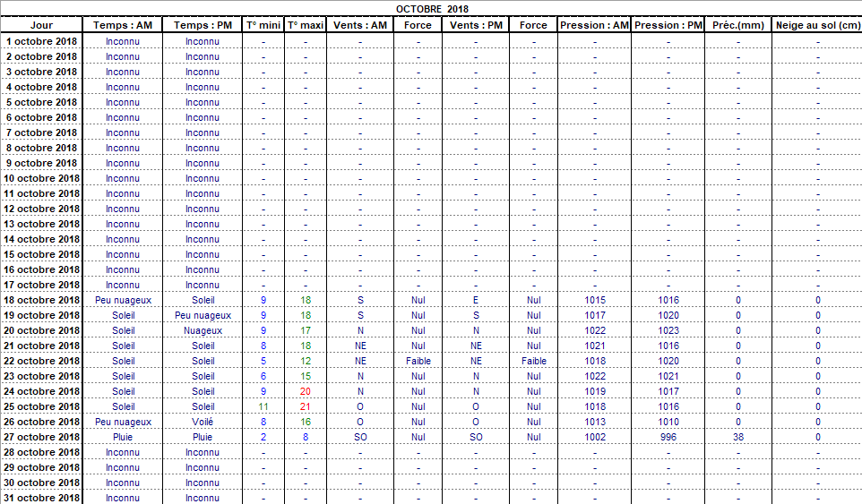Select the Vents : PM column header

coord(476,25)
